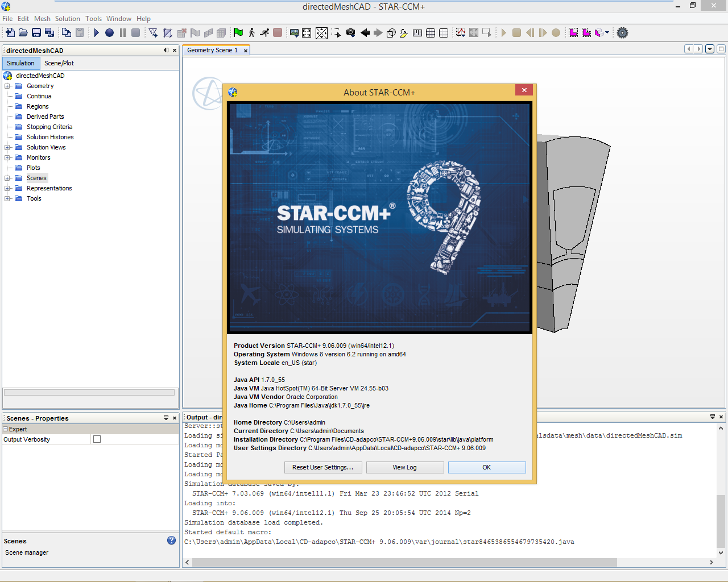The height and width of the screenshot is (582, 728).
Task: Click the Open folder toolbar icon
Action: [23, 33]
